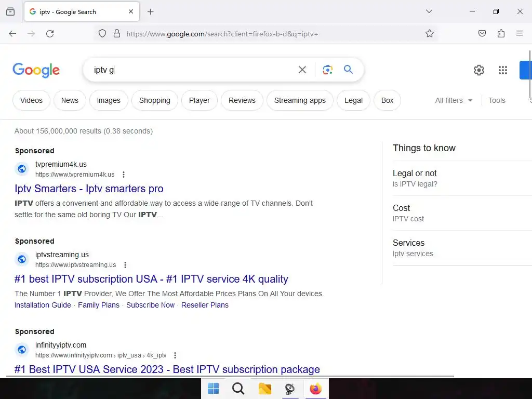532x399 pixels.
Task: Filter results by News
Action: 70,100
